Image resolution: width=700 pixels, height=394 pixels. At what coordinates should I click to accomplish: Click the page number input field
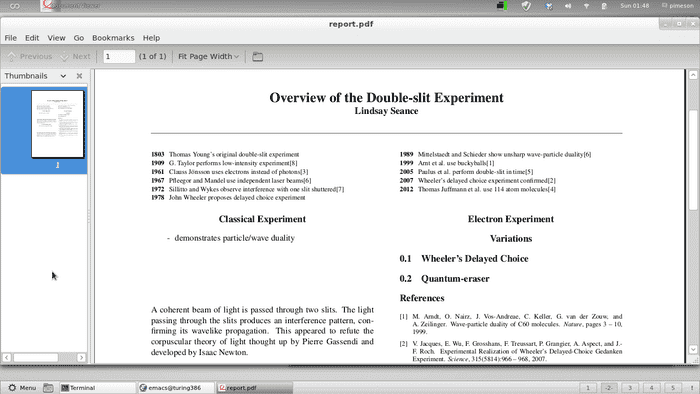pyautogui.click(x=119, y=57)
